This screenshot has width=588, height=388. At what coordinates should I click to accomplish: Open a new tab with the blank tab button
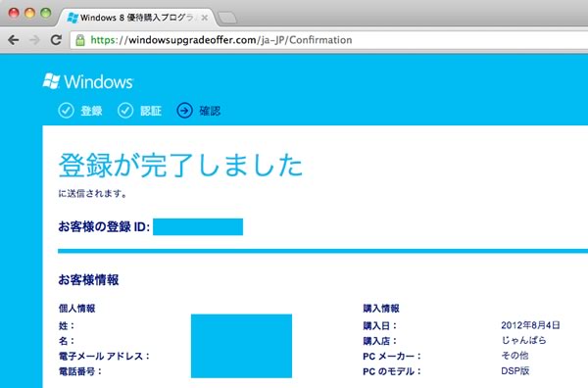(227, 18)
